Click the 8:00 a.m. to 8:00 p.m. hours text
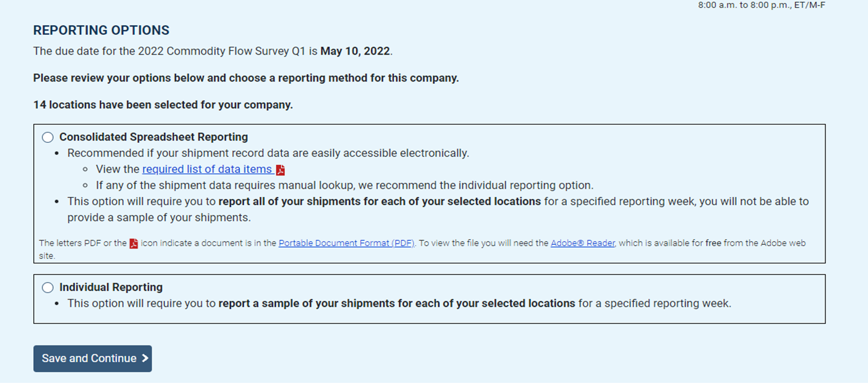Image resolution: width=868 pixels, height=383 pixels. (762, 5)
